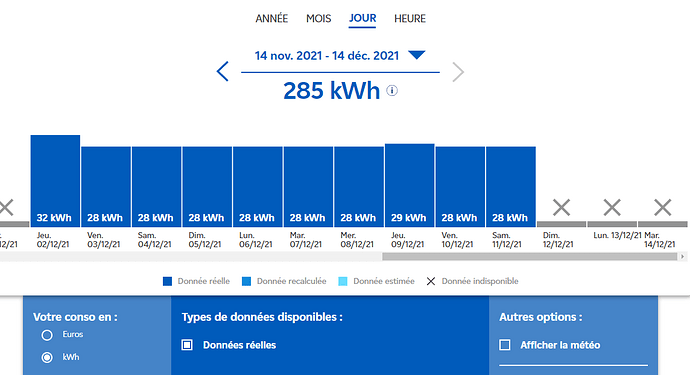This screenshot has width=690, height=375.
Task: Click the Donnée estimée legend swatch
Action: pyautogui.click(x=343, y=281)
